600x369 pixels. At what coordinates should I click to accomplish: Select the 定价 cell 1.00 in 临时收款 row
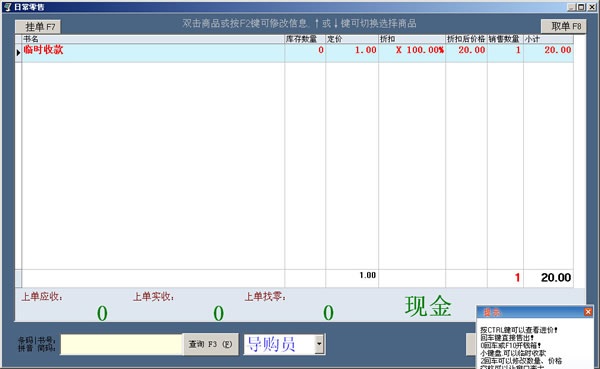click(x=352, y=53)
